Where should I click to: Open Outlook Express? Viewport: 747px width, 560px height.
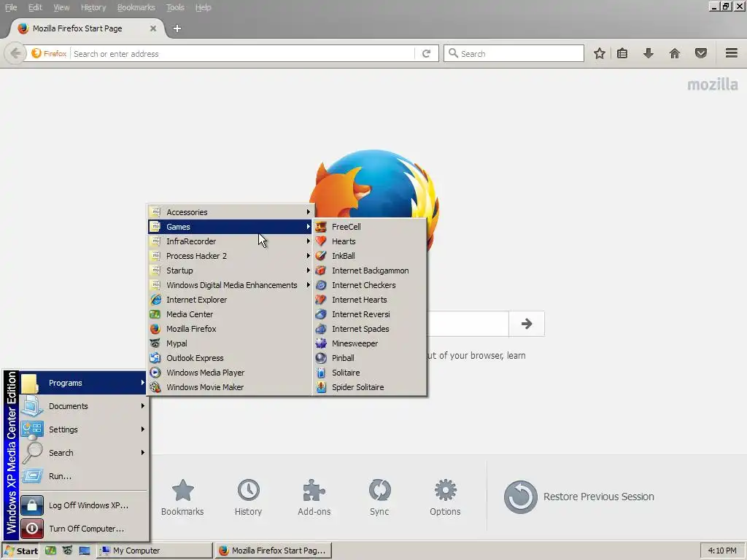(230, 358)
